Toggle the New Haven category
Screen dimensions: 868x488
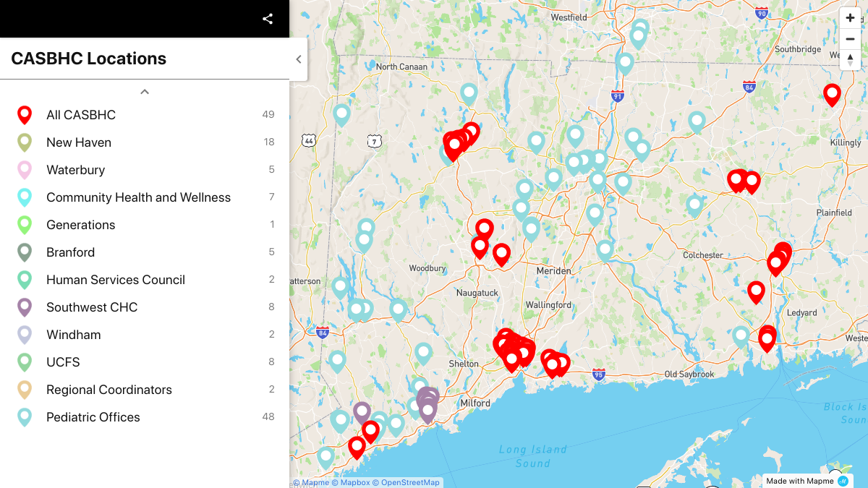click(x=79, y=142)
